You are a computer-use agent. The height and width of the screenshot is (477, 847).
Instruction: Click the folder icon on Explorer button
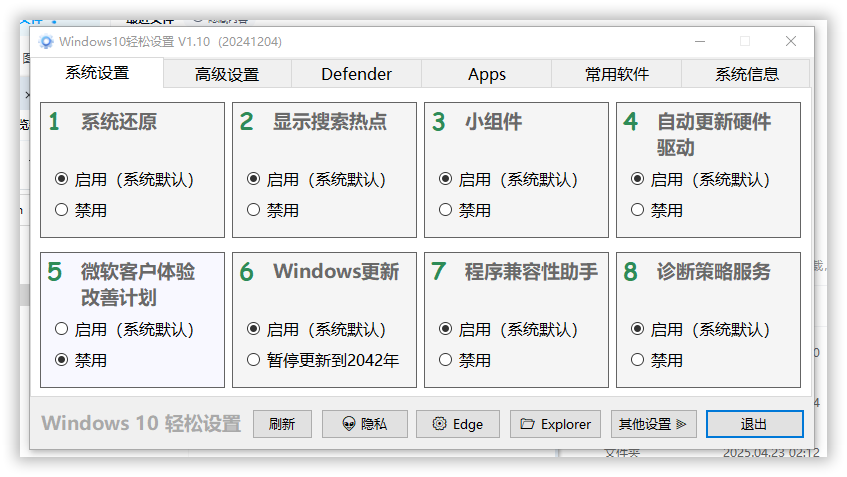(x=527, y=424)
